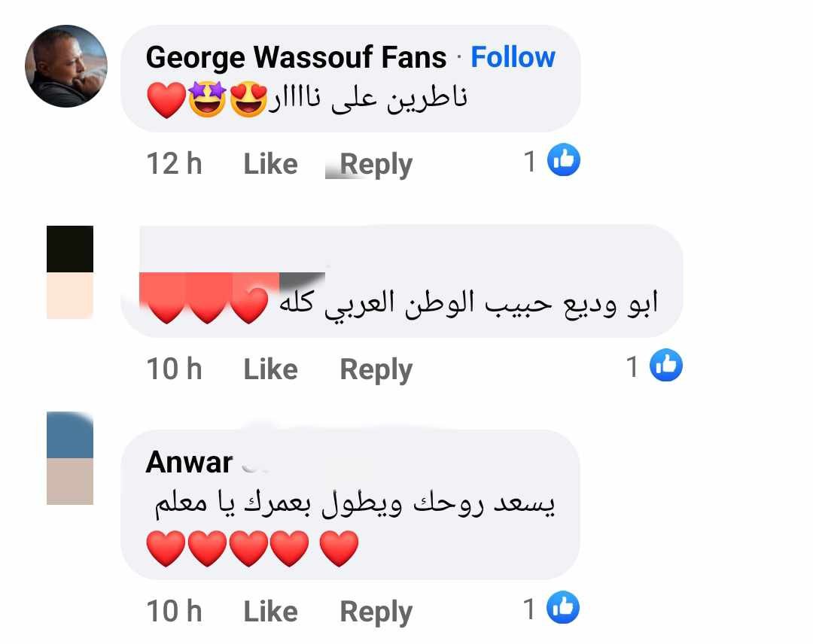Click the heart-eyes emoji in first comment

(x=248, y=99)
